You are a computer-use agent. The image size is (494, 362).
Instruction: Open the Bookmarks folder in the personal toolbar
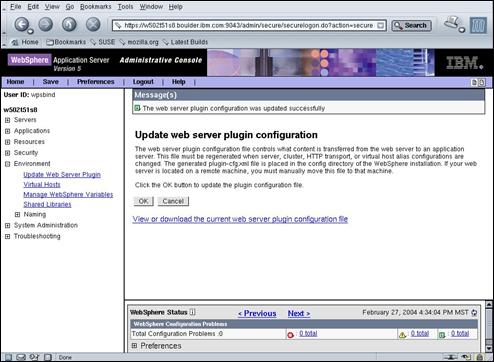[66, 42]
